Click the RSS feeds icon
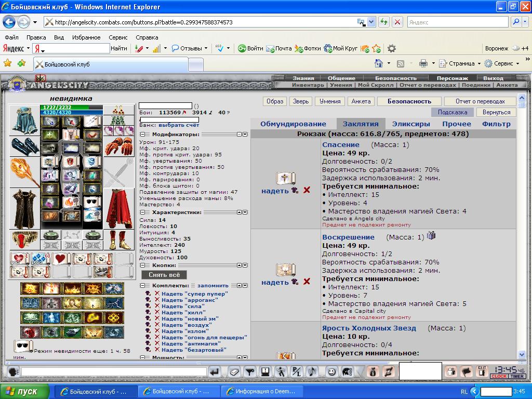The width and height of the screenshot is (532, 399). coord(401,63)
